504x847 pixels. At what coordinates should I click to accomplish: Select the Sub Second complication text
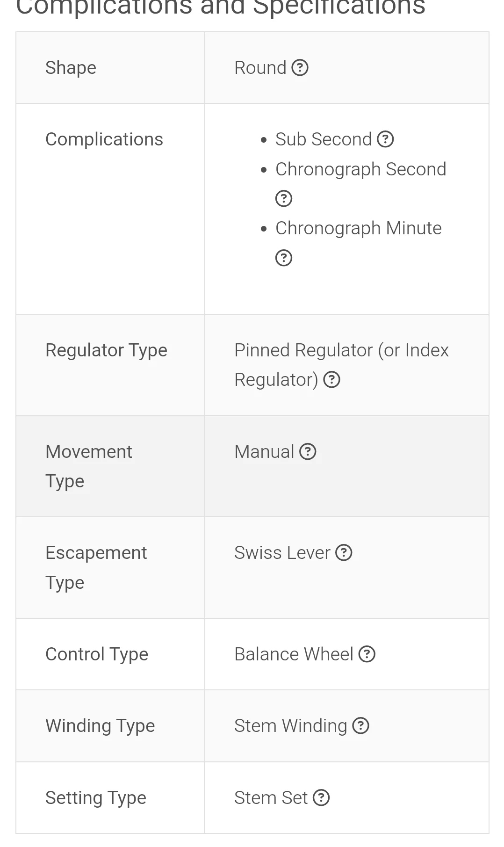coord(323,139)
